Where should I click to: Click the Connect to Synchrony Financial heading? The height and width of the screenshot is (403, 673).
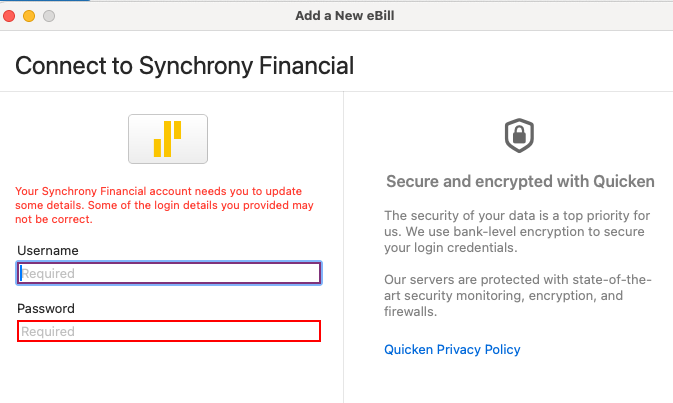pyautogui.click(x=185, y=67)
